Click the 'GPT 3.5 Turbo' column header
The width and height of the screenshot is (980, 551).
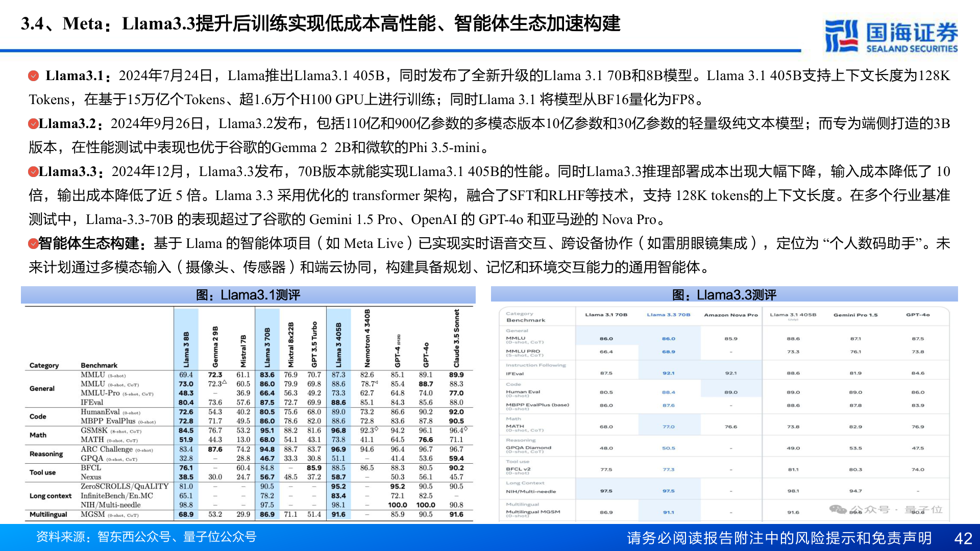pyautogui.click(x=314, y=344)
